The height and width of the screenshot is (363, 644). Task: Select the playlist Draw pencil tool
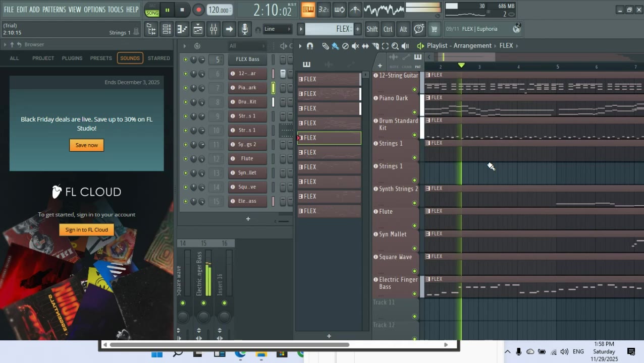point(326,46)
